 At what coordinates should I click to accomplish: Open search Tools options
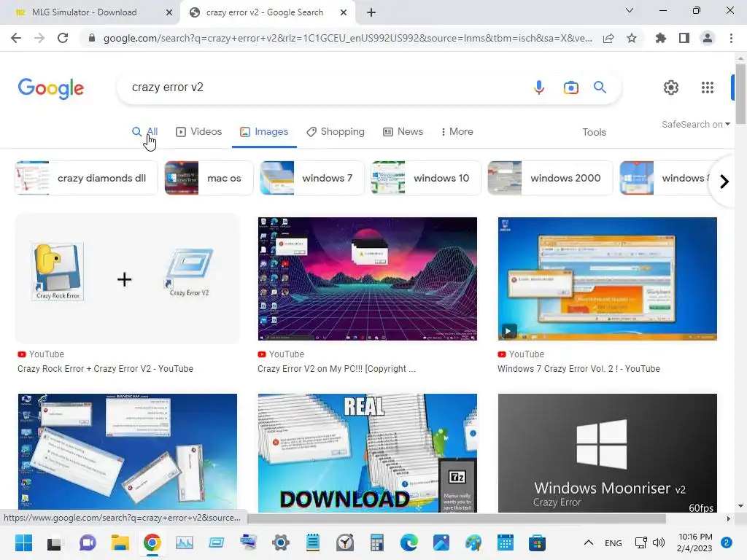coord(594,133)
